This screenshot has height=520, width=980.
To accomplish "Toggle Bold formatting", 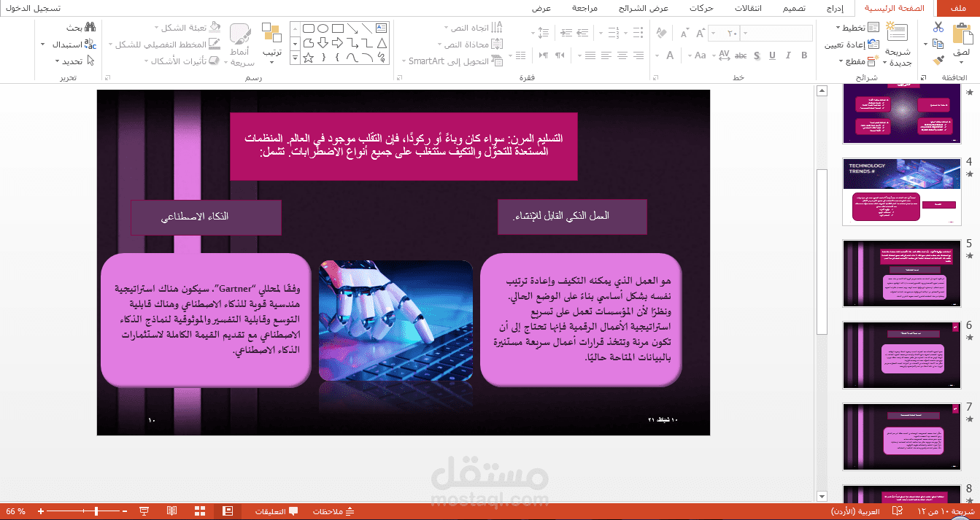I will pos(803,55).
